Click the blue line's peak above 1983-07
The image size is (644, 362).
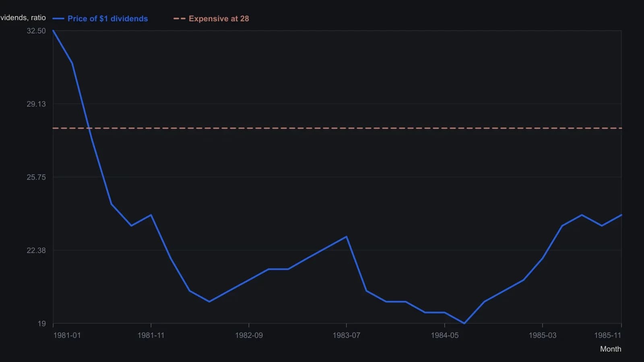(347, 237)
